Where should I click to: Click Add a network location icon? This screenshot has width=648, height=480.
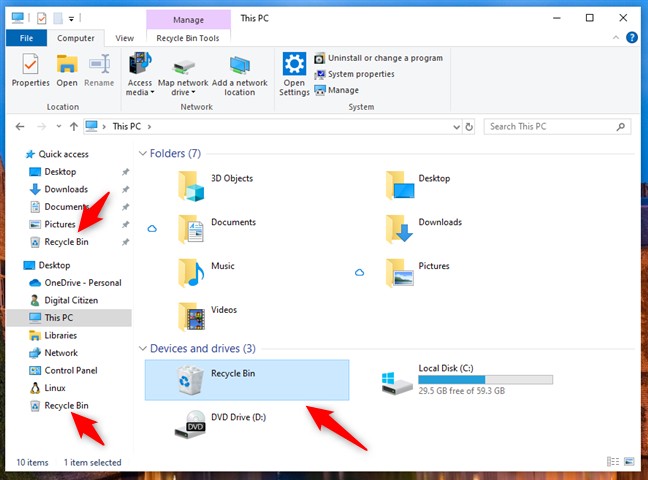coord(239,72)
